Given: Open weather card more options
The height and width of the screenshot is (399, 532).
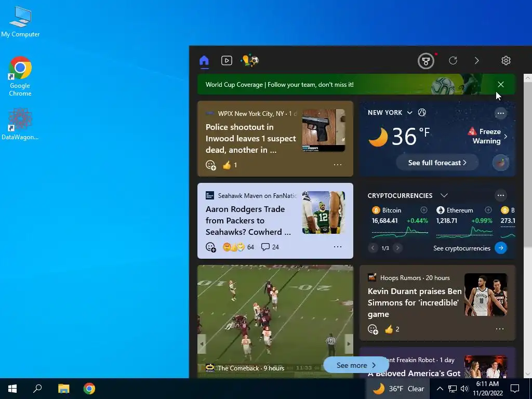Looking at the screenshot, I should [x=500, y=113].
